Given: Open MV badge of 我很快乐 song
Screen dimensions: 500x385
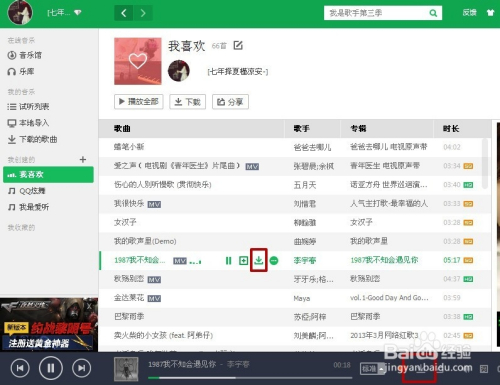Looking at the screenshot, I should (154, 204).
